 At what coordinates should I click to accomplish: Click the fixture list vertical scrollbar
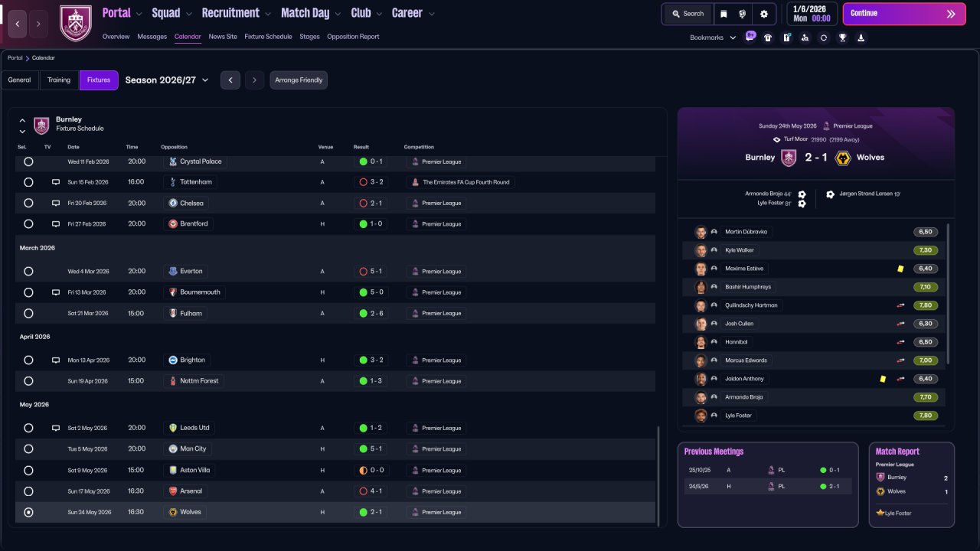point(658,474)
